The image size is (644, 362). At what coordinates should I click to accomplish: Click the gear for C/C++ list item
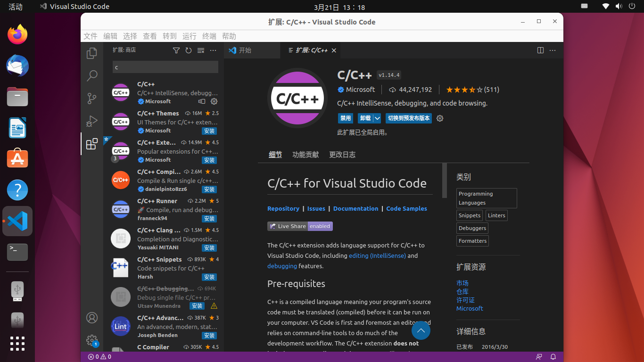pyautogui.click(x=214, y=101)
